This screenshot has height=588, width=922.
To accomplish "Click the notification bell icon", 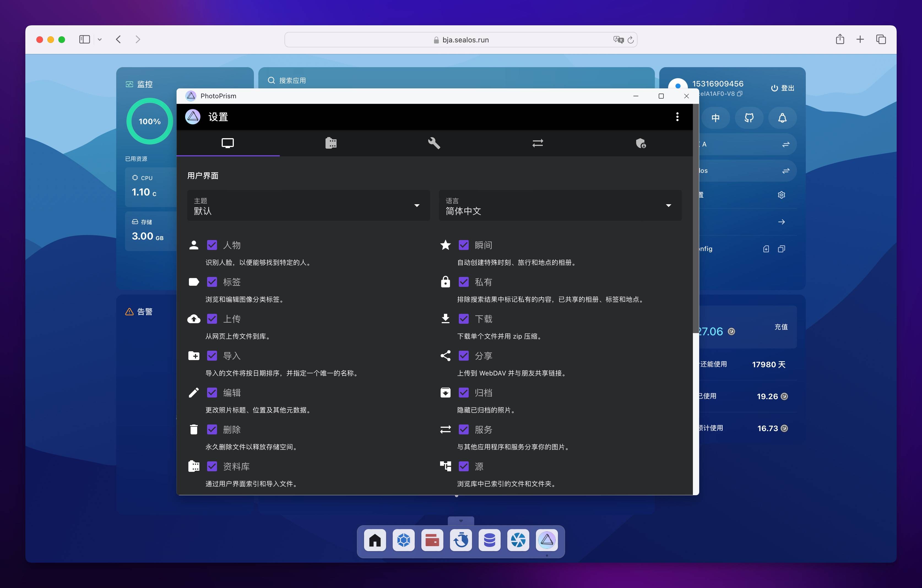I will click(x=782, y=118).
